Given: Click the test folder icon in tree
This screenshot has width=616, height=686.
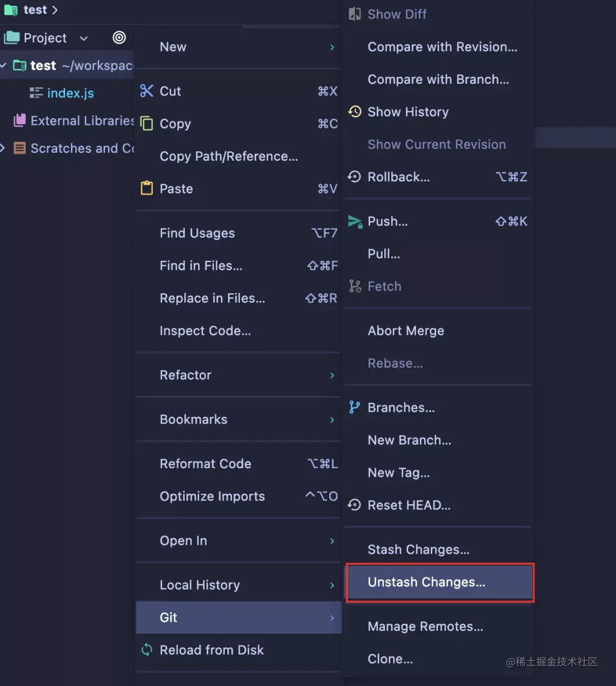Looking at the screenshot, I should coord(20,66).
